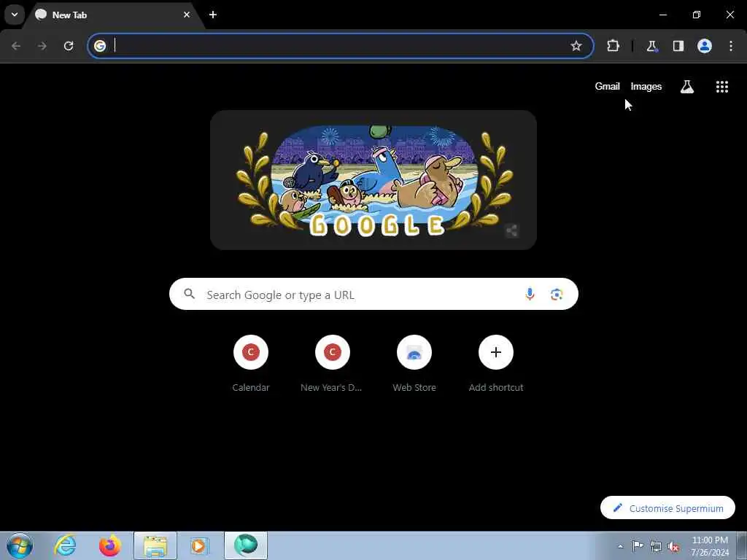This screenshot has height=560, width=747.
Task: Click the Search Google or type a URL box
Action: coord(373,295)
